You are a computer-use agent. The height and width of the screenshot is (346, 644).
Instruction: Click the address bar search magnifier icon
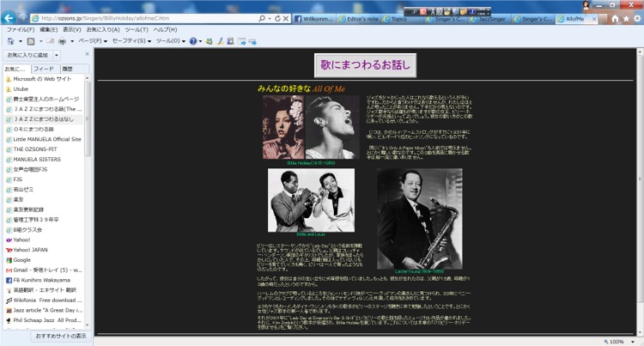point(262,19)
